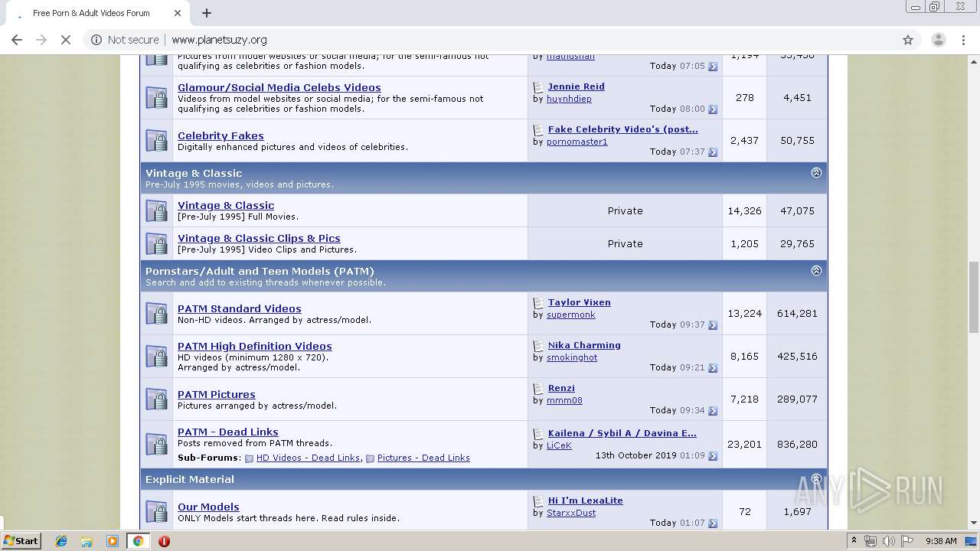Click forum status icon for PATM High Definition Videos
The height and width of the screenshot is (551, 980).
pos(157,357)
